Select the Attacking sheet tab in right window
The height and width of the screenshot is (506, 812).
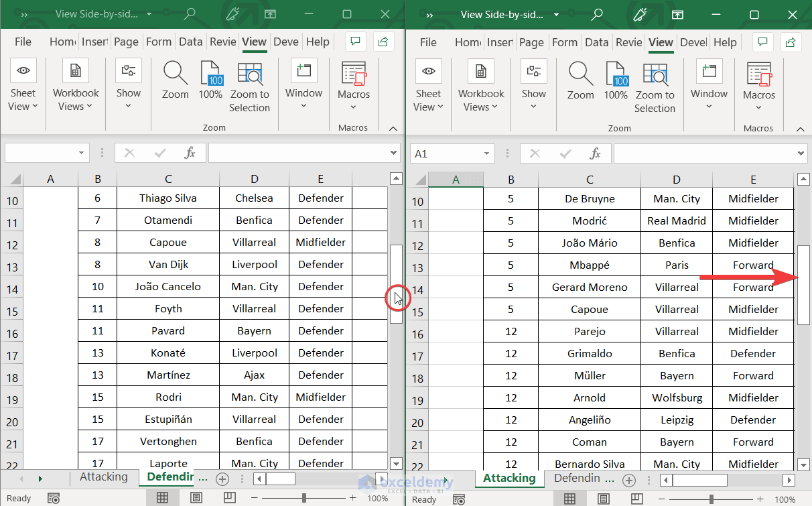point(509,478)
